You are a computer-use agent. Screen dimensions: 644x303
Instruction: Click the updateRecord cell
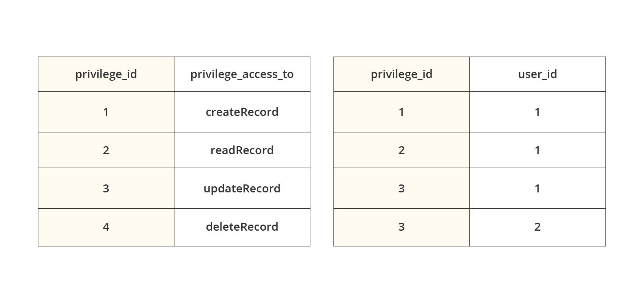coord(242,188)
